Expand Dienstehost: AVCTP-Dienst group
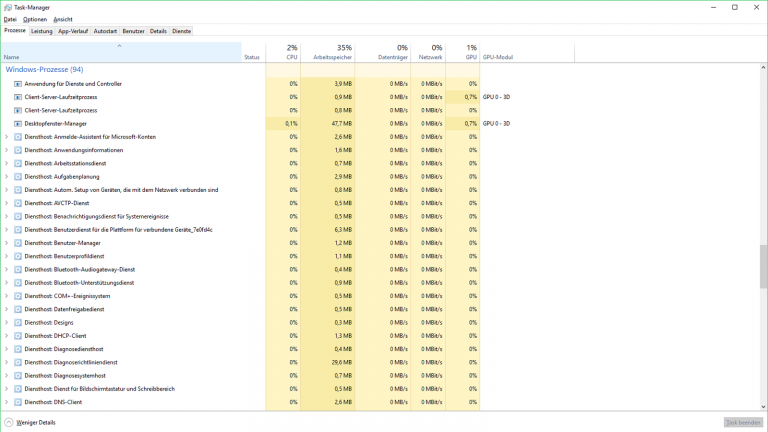The width and height of the screenshot is (768, 432). [6, 203]
